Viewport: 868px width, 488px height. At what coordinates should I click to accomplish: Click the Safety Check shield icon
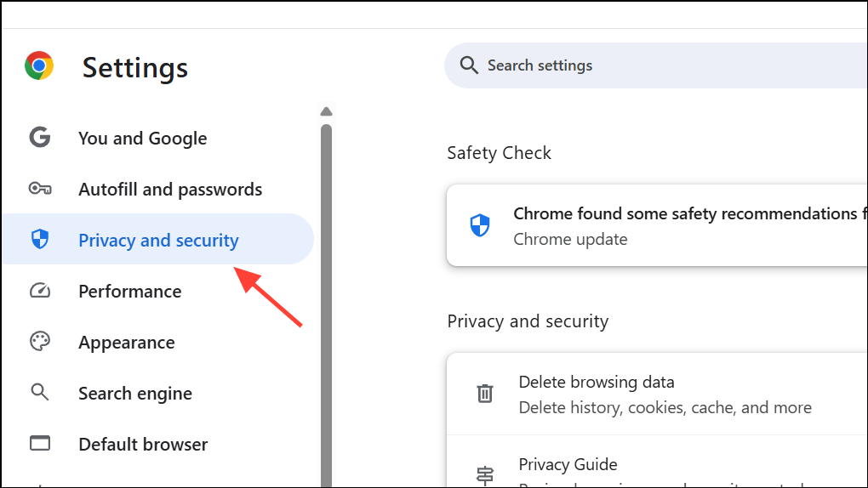[480, 225]
